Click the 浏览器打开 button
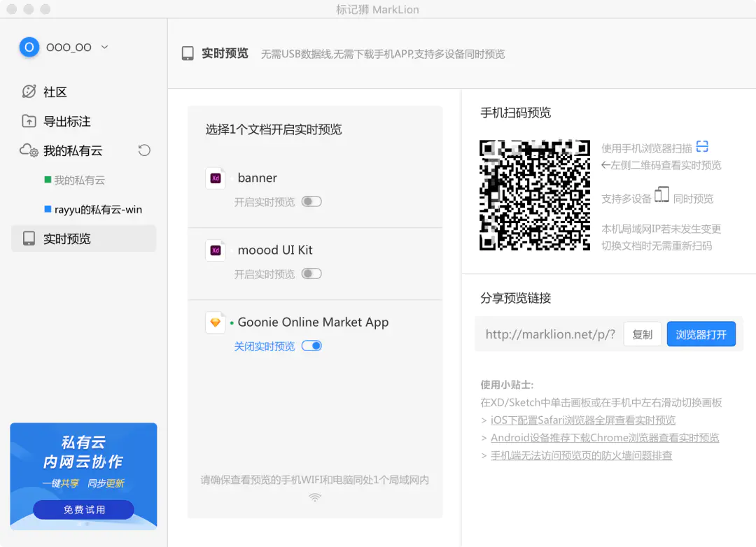Image resolution: width=756 pixels, height=547 pixels. (701, 334)
